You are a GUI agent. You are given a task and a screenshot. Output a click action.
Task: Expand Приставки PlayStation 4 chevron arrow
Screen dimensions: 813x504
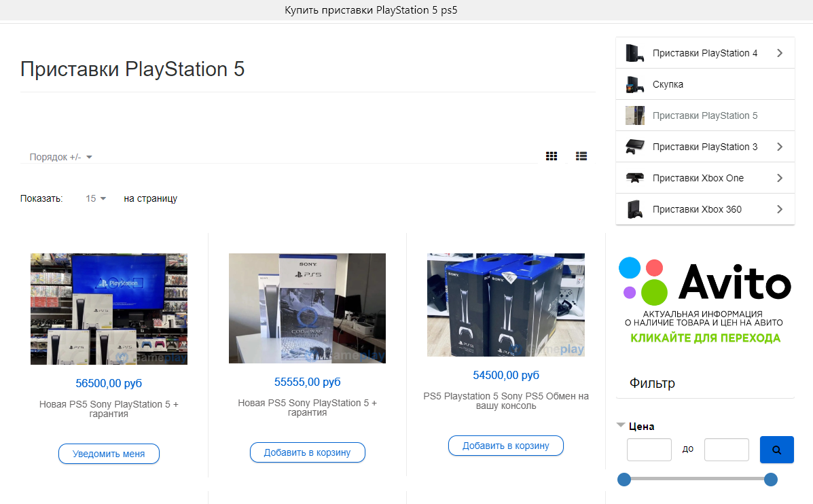(780, 53)
